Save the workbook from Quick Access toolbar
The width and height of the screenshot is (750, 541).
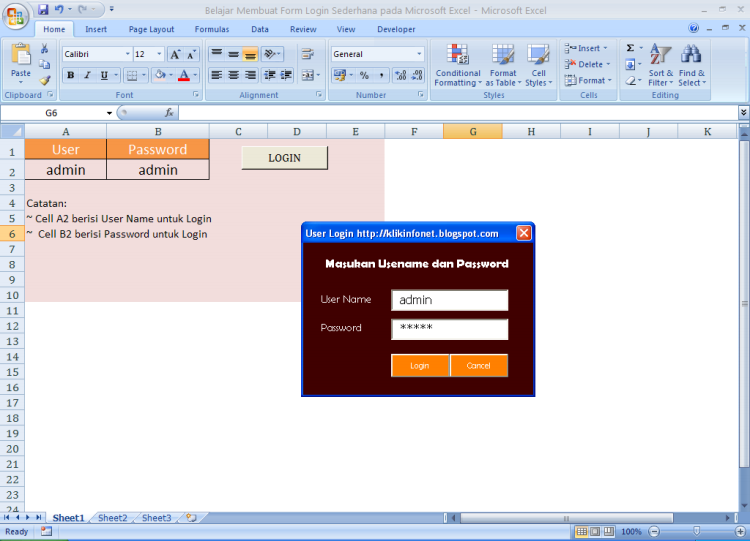[x=43, y=10]
